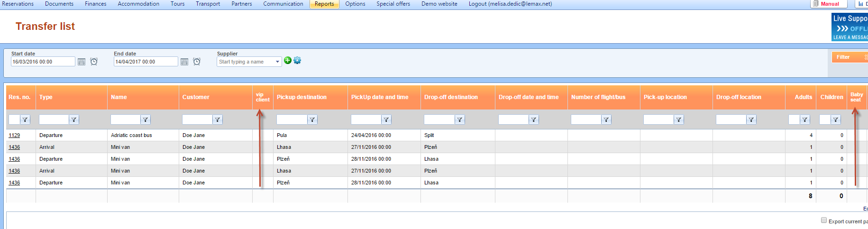Image resolution: width=868 pixels, height=229 pixels.
Task: Click PickUp date and time filter funnel
Action: 386,119
